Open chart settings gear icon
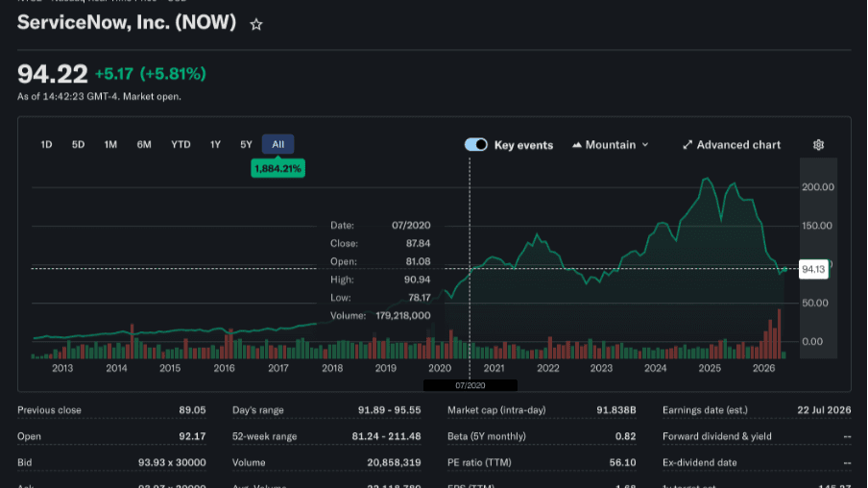This screenshot has height=488, width=868. [x=818, y=144]
